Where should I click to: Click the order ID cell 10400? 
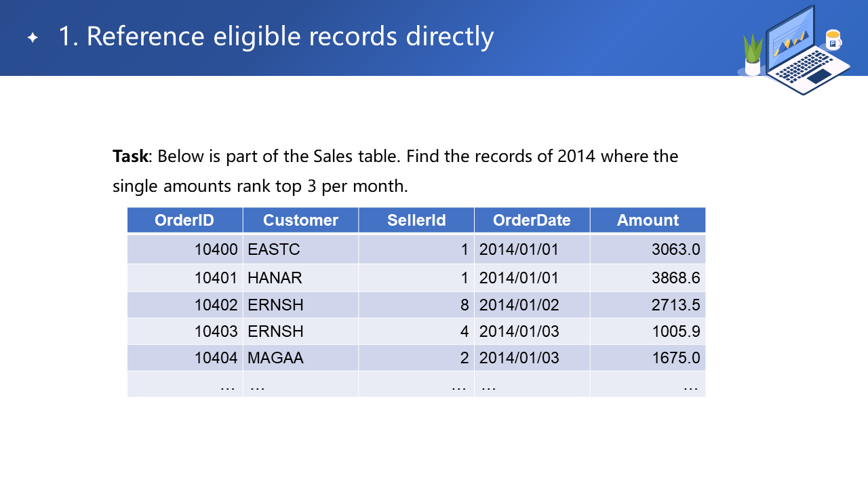[x=216, y=249]
